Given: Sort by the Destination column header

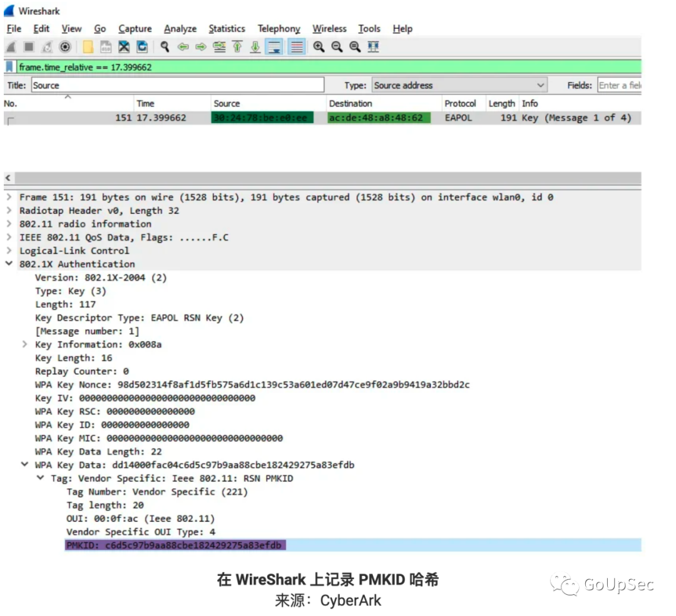Looking at the screenshot, I should (384, 103).
